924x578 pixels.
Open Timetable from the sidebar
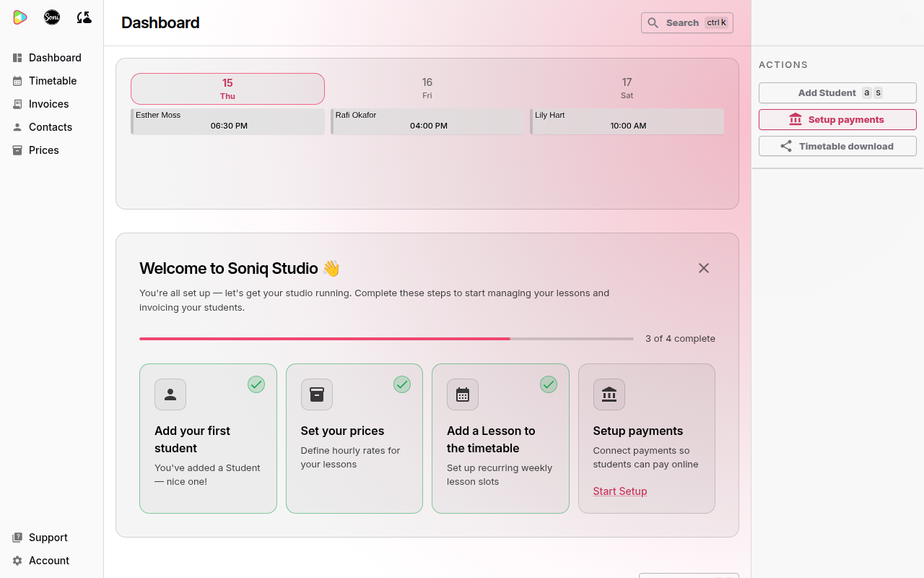click(x=51, y=81)
